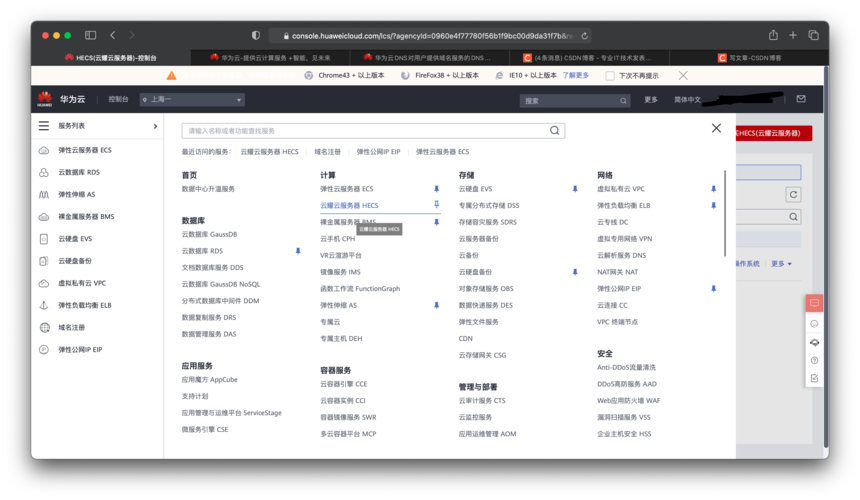Close the service list panel with X
Image resolution: width=860 pixels, height=500 pixels.
[x=716, y=128]
